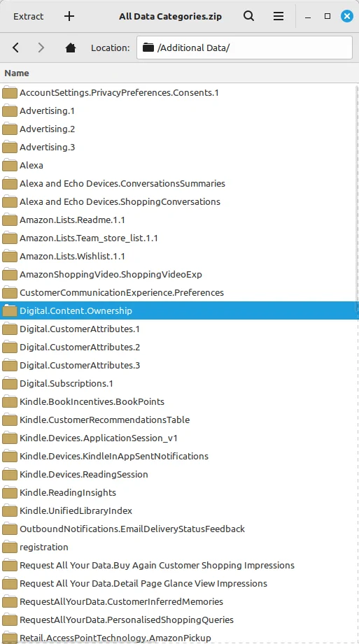
Task: Open the hamburger menu
Action: (279, 16)
